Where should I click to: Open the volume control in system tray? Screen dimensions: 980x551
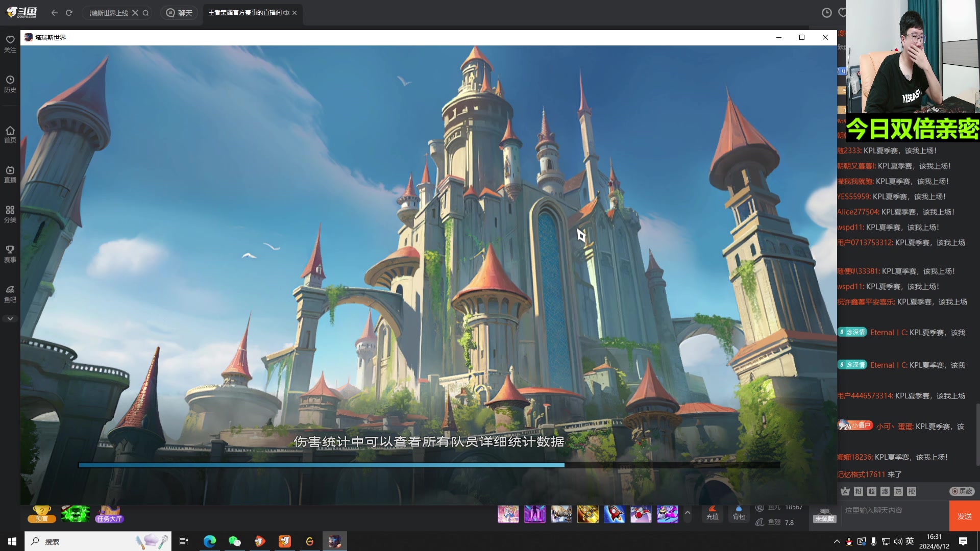pyautogui.click(x=898, y=541)
